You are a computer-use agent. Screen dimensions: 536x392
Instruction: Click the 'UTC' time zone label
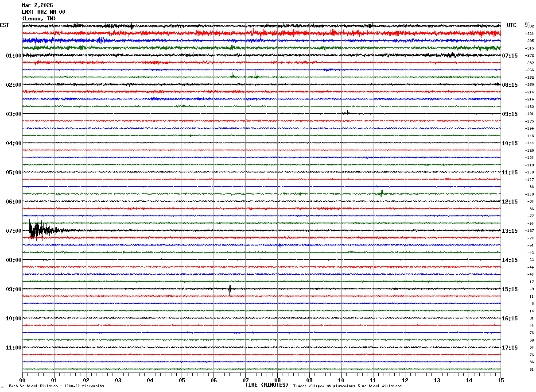tap(512, 25)
